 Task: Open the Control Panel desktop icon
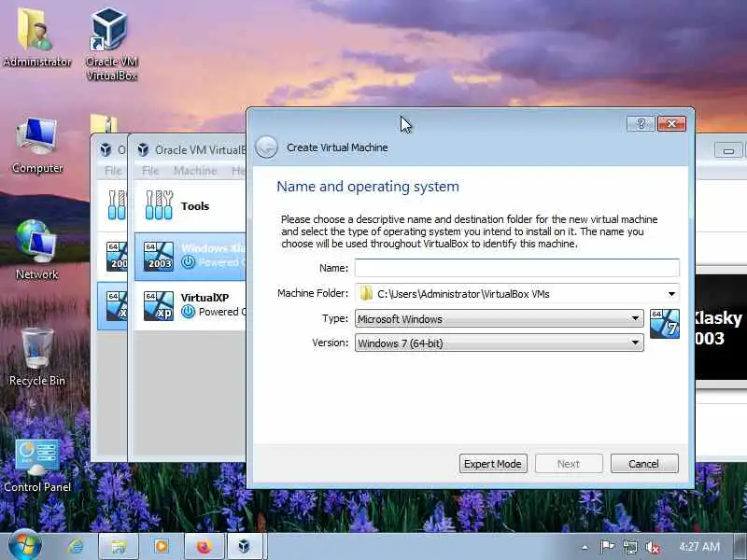coord(36,466)
